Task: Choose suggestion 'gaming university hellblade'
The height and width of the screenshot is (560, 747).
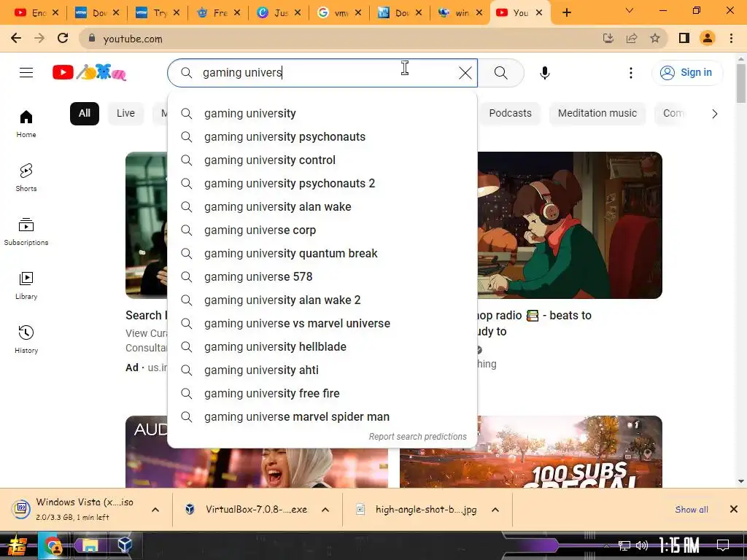Action: [x=322, y=346]
